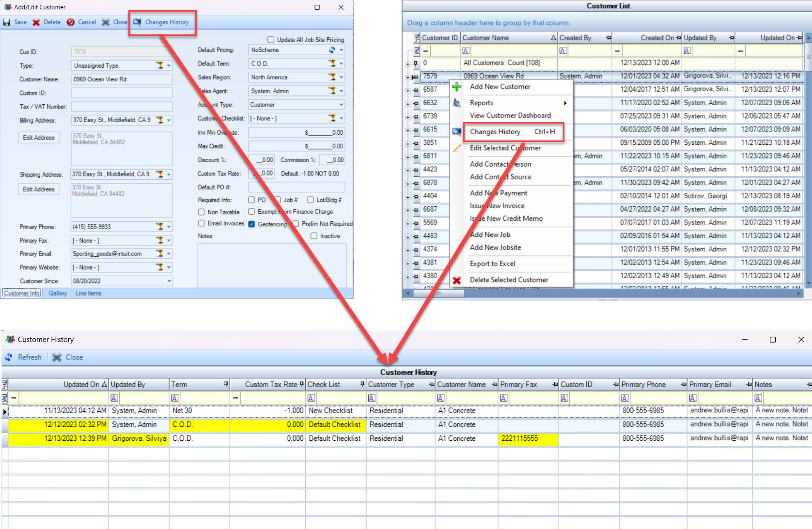The width and height of the screenshot is (812, 529).
Task: Switch to the Gallery tab
Action: (x=58, y=293)
